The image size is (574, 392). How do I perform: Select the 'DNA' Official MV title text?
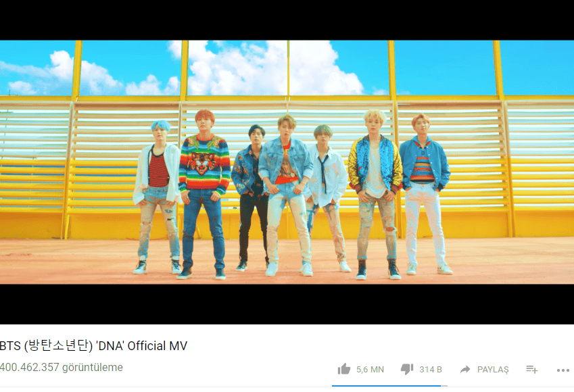click(141, 345)
